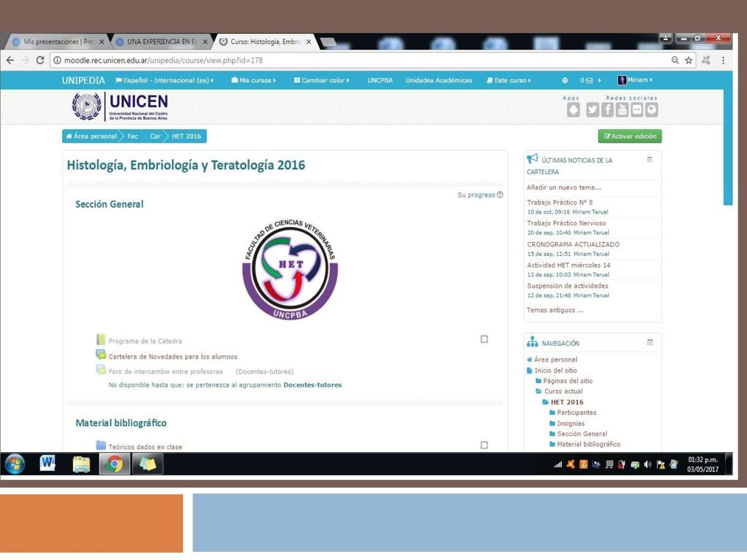Expand the Curso actual tree node

click(x=559, y=392)
